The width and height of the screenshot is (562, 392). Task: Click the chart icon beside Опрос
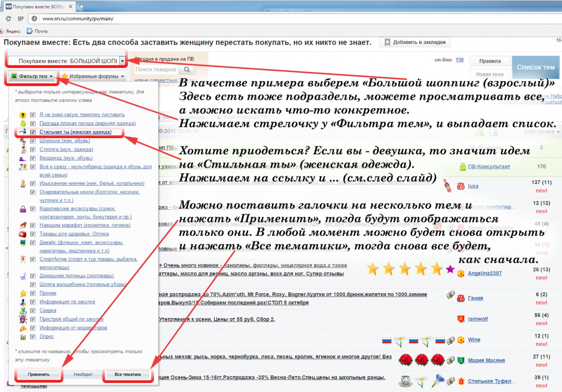point(23,337)
